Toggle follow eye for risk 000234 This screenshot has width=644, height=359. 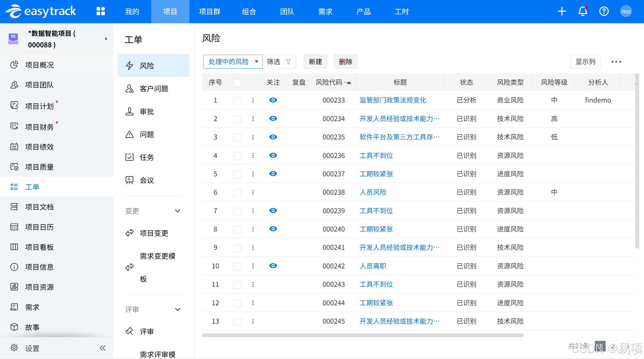coord(273,119)
